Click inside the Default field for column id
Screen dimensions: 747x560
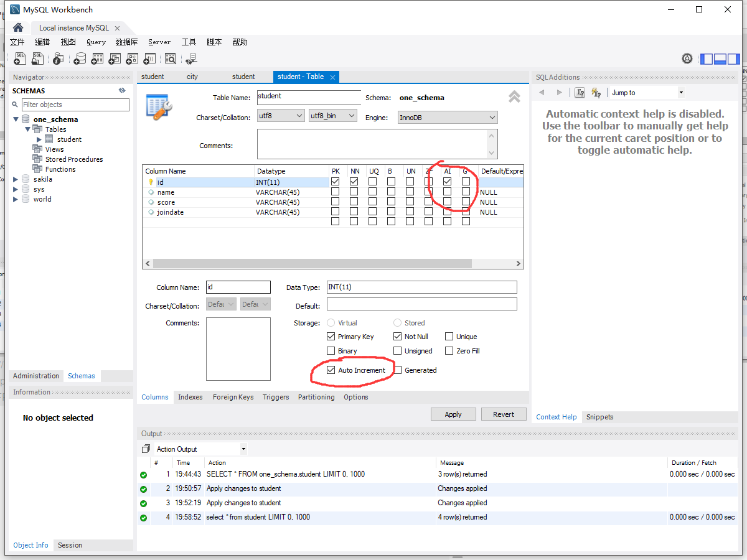tap(421, 304)
